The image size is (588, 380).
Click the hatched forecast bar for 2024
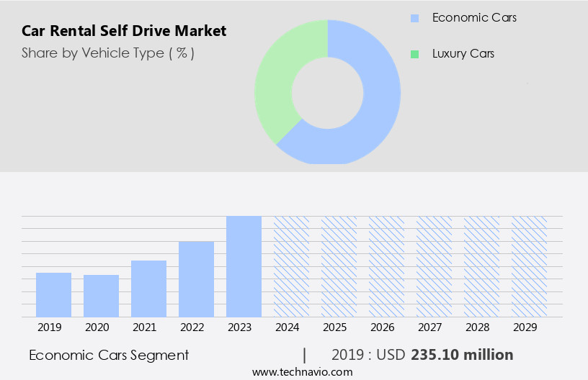pyautogui.click(x=291, y=266)
